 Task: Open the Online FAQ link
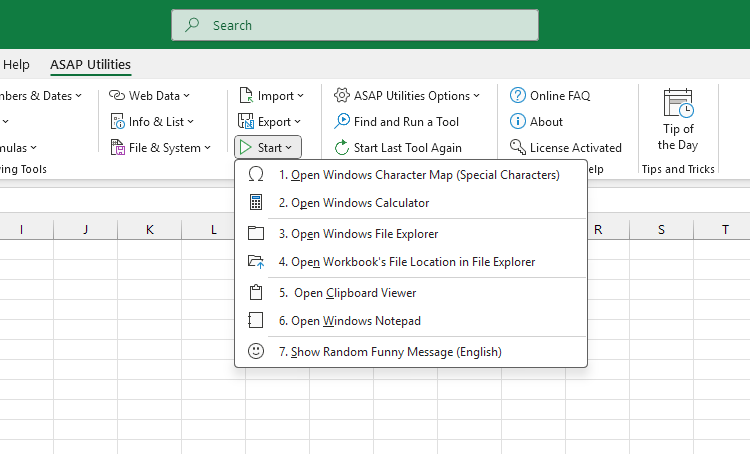pos(550,96)
